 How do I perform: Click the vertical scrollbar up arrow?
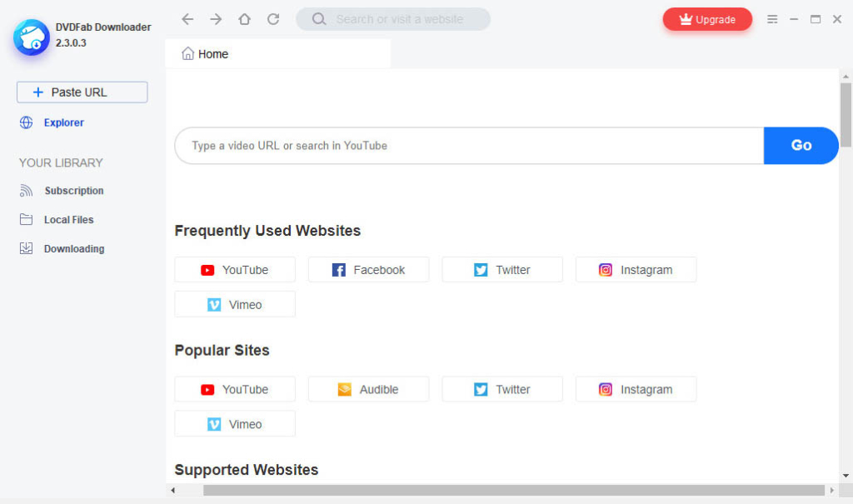846,77
